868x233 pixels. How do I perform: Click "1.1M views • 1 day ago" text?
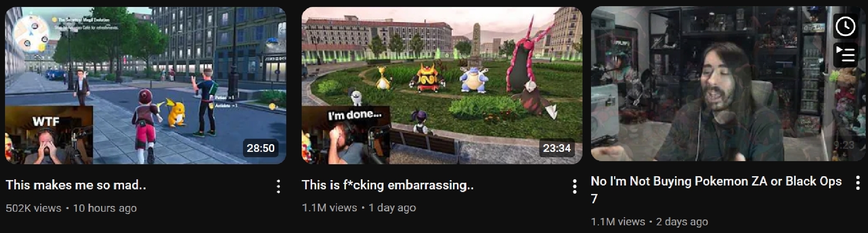(359, 208)
